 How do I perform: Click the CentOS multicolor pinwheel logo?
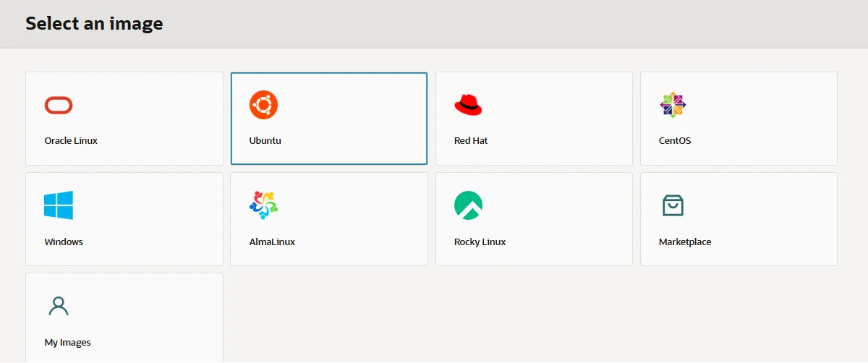673,106
